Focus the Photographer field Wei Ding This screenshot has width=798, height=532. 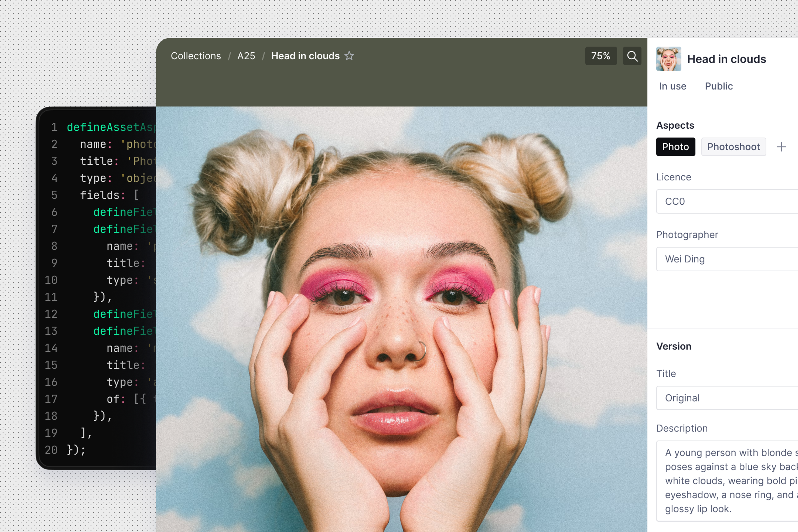point(726,259)
